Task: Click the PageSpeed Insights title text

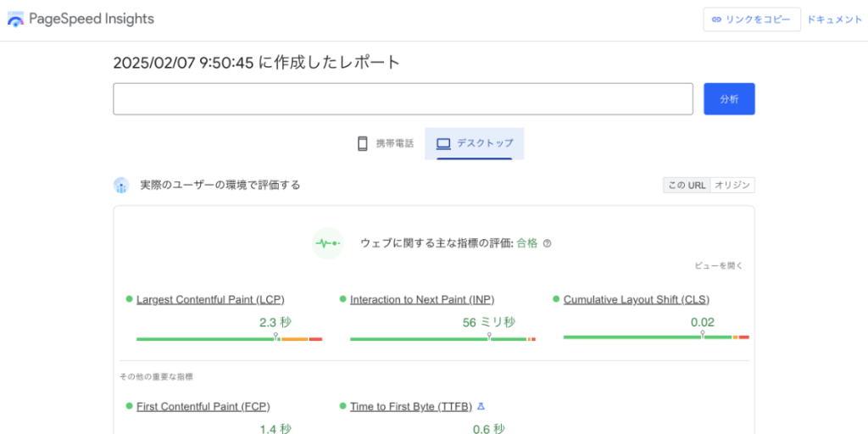Action: pos(92,19)
